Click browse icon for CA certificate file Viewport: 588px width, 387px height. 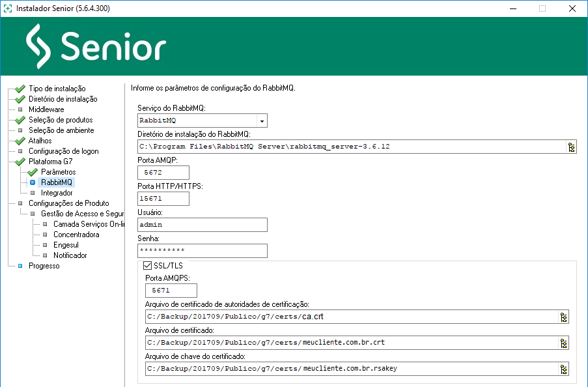(564, 317)
